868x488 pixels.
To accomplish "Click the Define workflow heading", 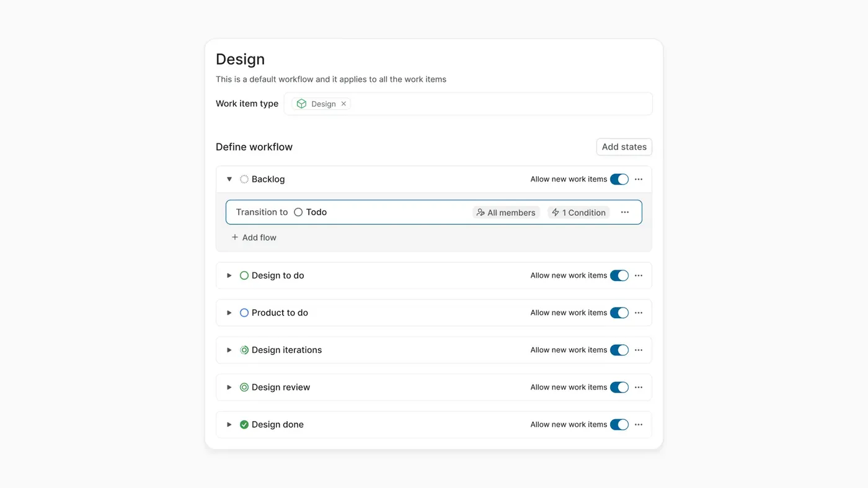I will [x=254, y=147].
